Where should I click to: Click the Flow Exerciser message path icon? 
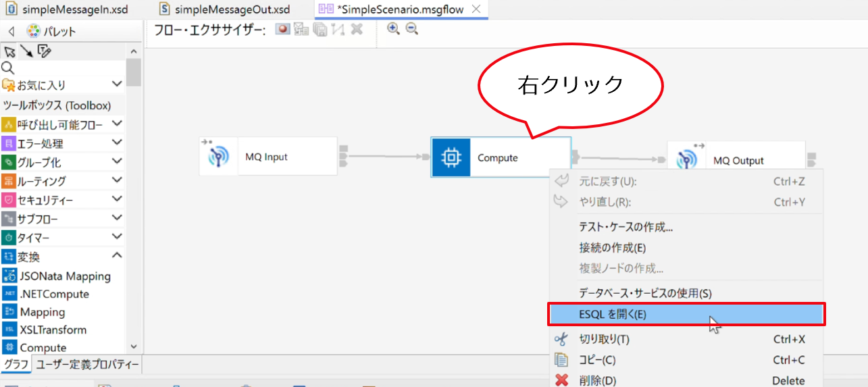[338, 29]
